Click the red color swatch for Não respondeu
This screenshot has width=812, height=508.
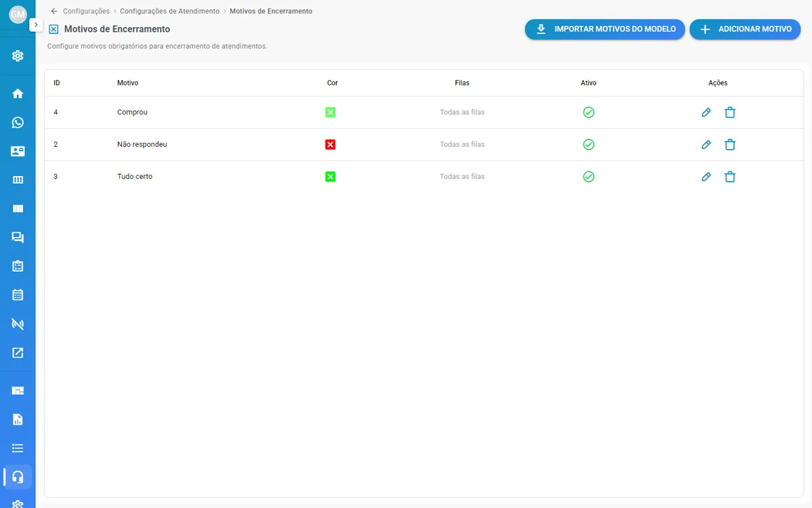click(330, 144)
